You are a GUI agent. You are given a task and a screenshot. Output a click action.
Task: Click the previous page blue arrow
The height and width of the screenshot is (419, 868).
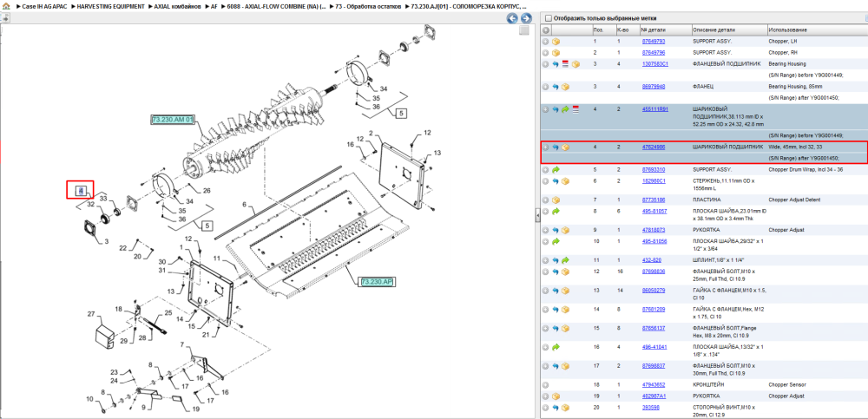pos(513,18)
